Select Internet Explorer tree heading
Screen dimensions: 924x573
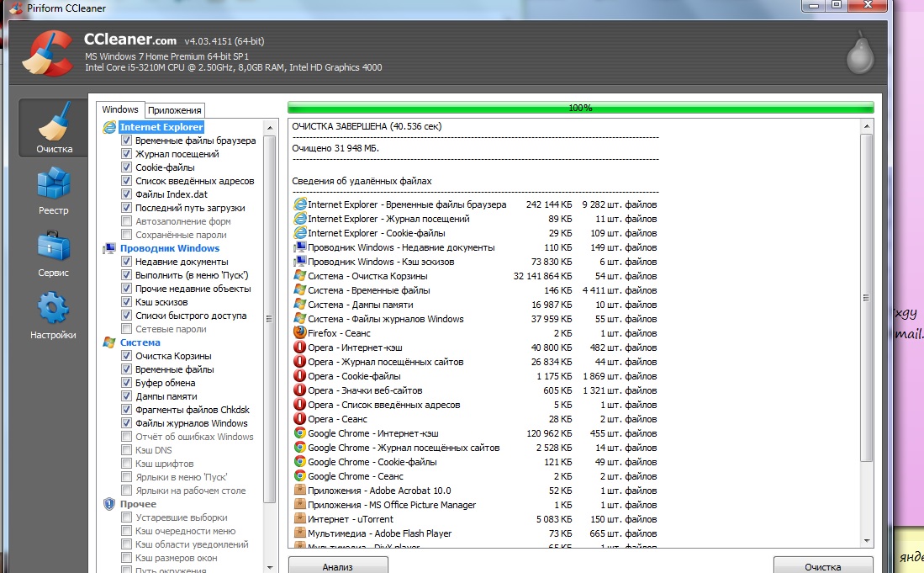161,127
